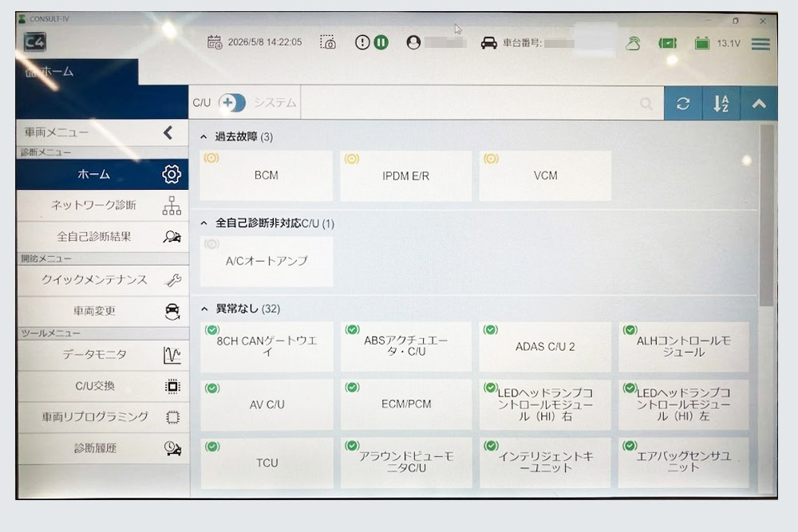Collapse the 車両メニュー sidebar
Viewport: 798px width, 532px height.
[x=168, y=132]
